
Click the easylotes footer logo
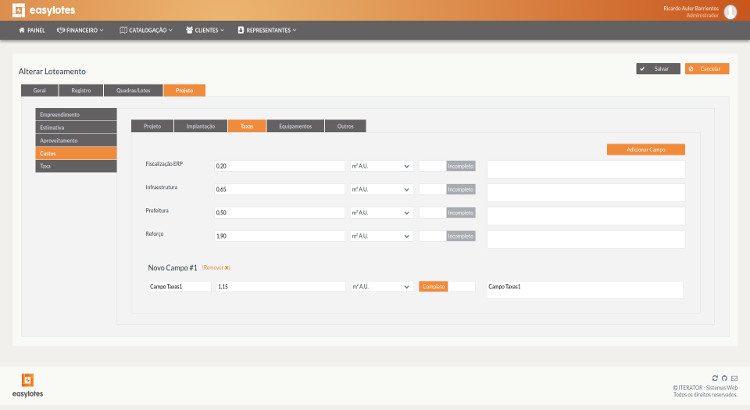tap(28, 386)
